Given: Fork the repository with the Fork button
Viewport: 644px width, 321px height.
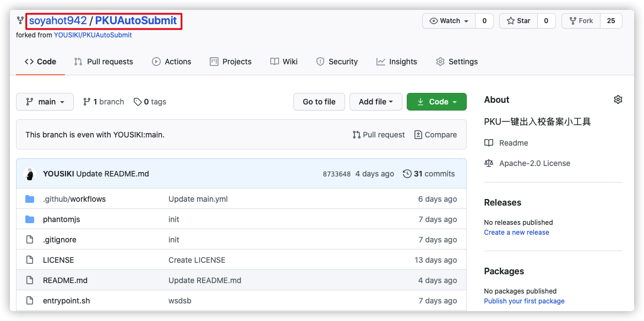Looking at the screenshot, I should (581, 21).
